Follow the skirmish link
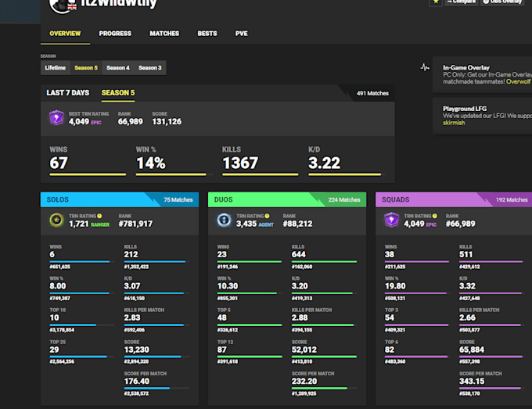532x409 pixels. click(x=454, y=123)
